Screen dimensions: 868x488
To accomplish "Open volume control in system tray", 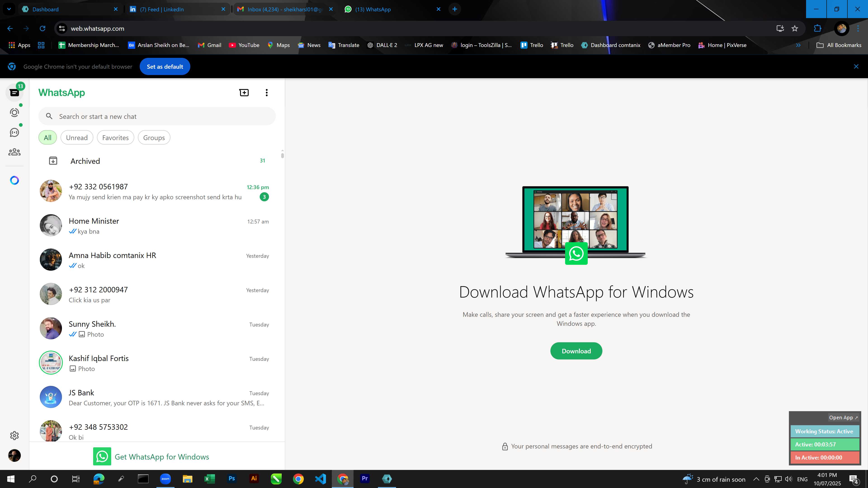I will click(788, 479).
